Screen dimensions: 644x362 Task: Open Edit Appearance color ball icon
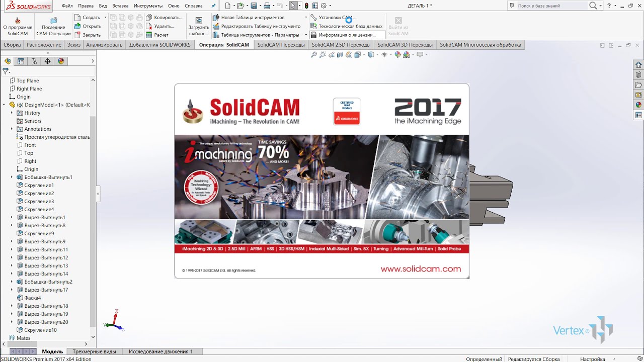click(397, 55)
